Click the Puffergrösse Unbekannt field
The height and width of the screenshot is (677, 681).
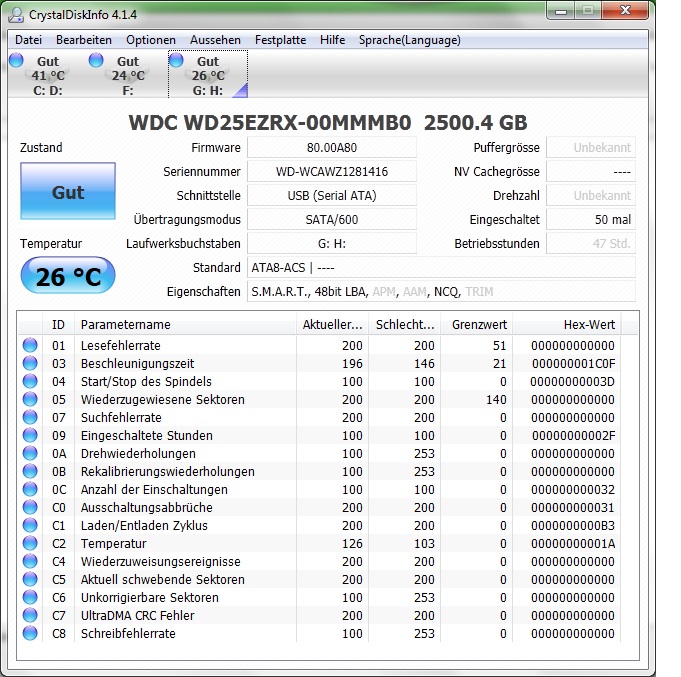[591, 148]
